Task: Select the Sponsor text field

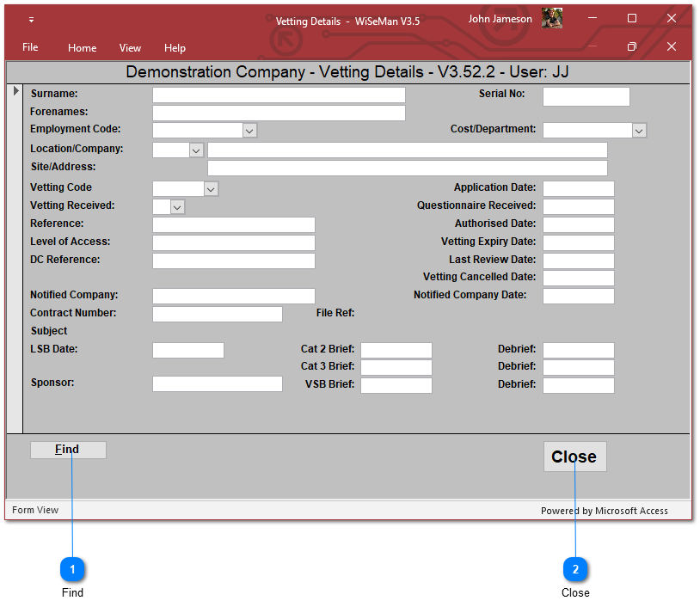Action: point(217,383)
